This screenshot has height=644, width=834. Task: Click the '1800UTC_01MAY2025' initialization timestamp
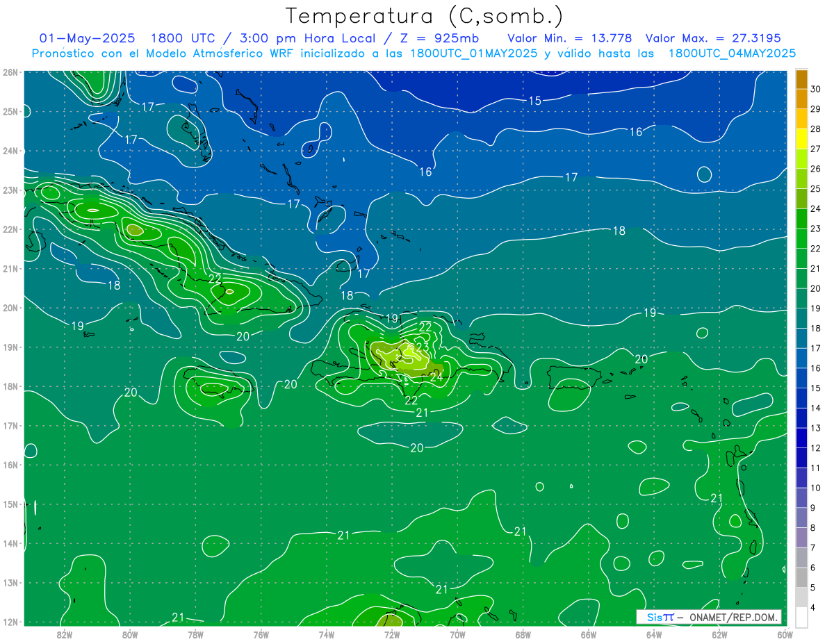coord(473,53)
